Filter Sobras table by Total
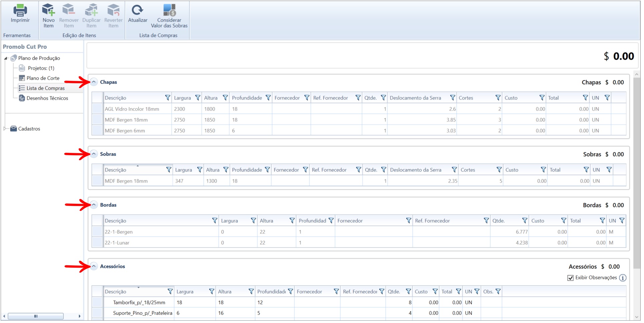The image size is (644, 323). [x=586, y=170]
